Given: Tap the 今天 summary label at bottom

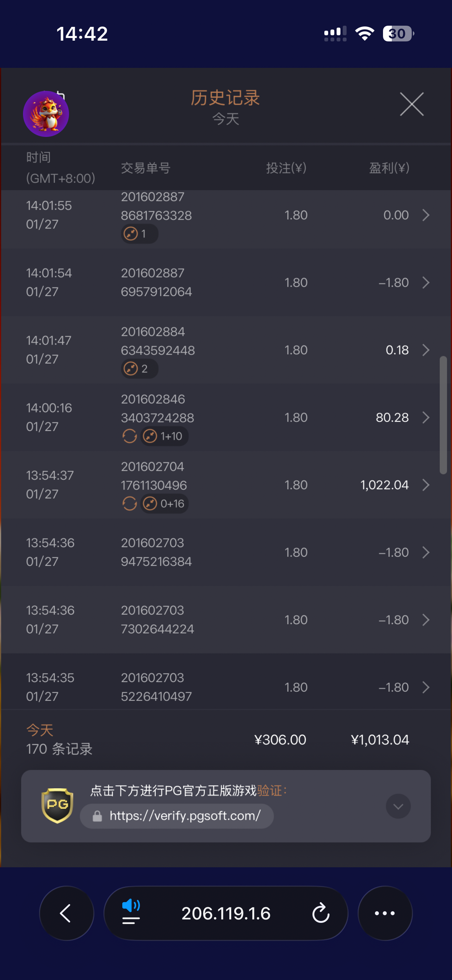Looking at the screenshot, I should [40, 730].
